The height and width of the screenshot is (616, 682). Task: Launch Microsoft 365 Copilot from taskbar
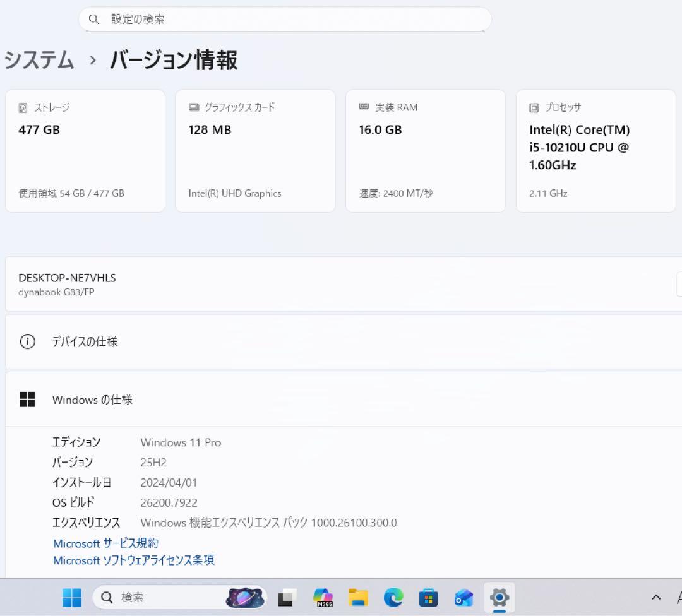coord(323,598)
